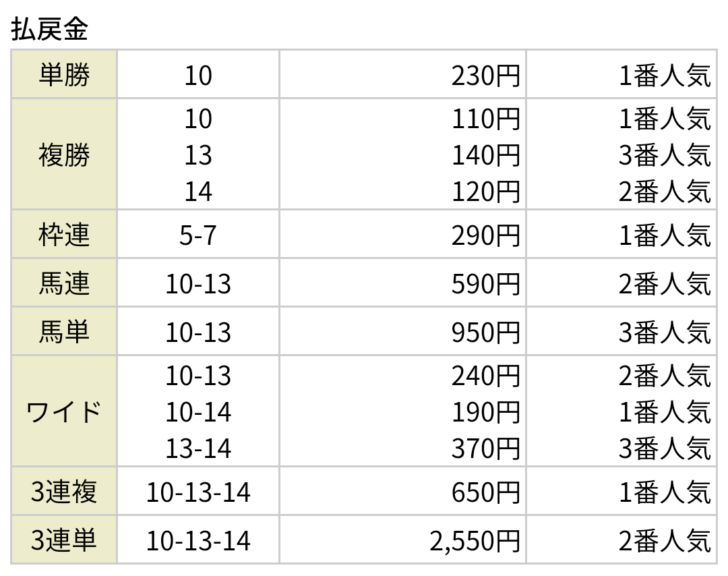The height and width of the screenshot is (576, 728).
Task: Select the 950円 payout amount
Action: coord(485,332)
